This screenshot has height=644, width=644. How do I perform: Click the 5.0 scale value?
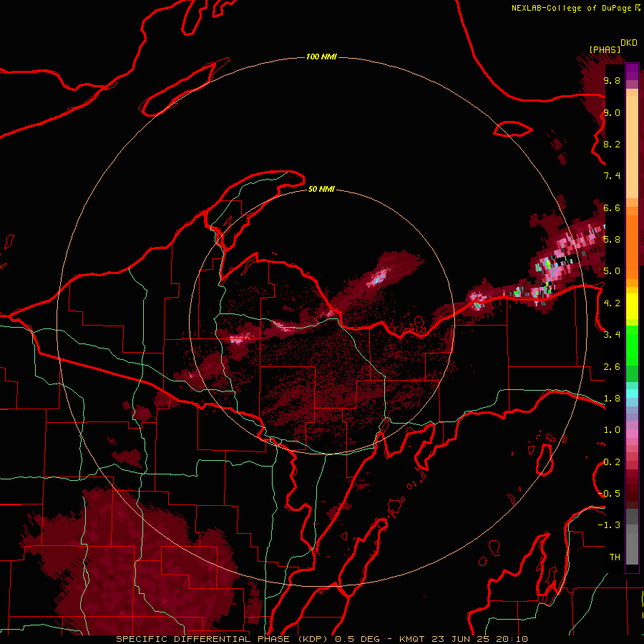click(612, 271)
